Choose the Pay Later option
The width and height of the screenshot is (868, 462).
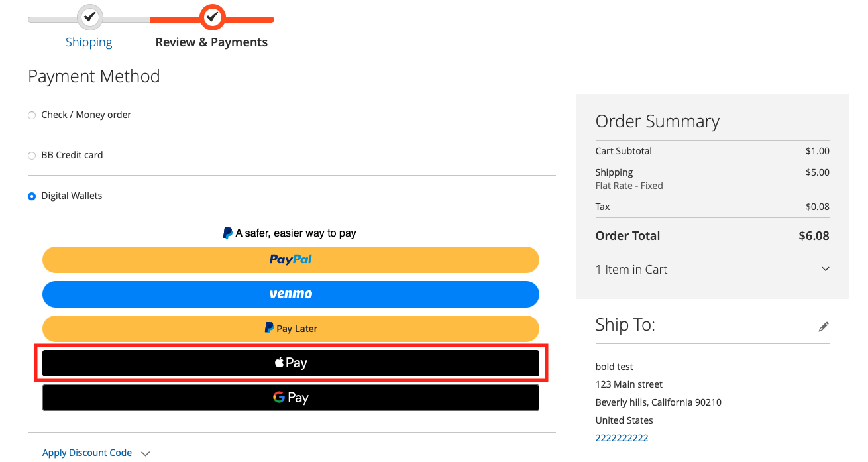pyautogui.click(x=290, y=328)
